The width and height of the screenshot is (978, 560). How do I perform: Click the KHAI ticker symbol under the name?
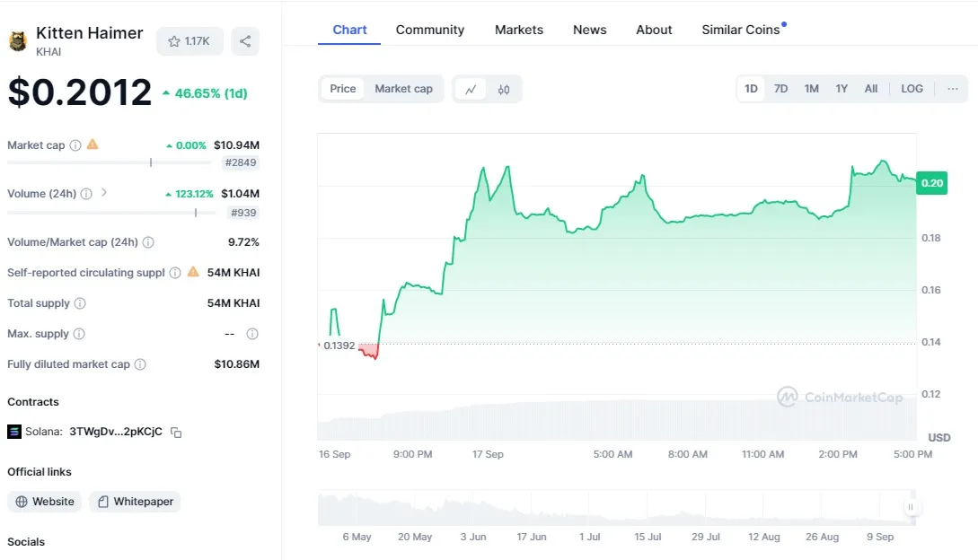click(48, 52)
